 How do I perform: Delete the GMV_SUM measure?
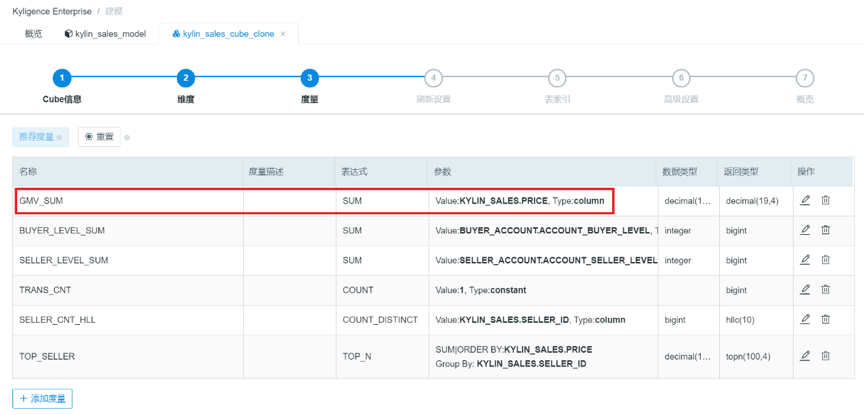(825, 200)
